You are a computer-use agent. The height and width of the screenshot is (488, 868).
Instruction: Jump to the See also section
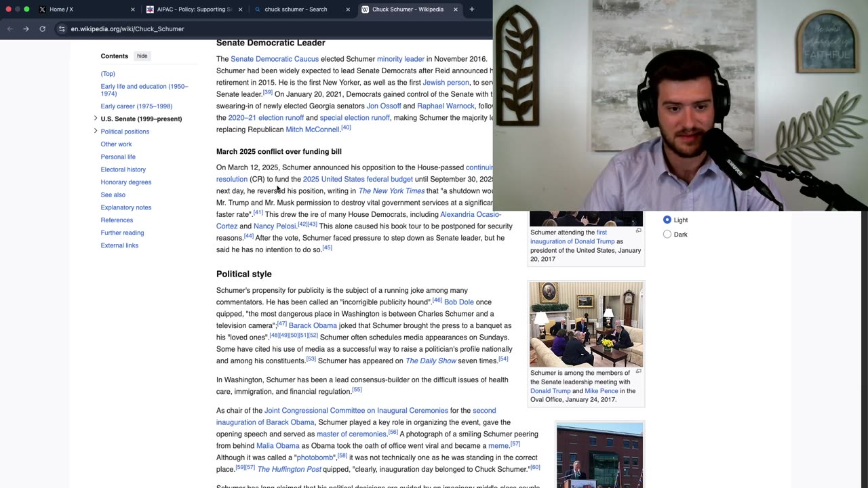tap(113, 195)
